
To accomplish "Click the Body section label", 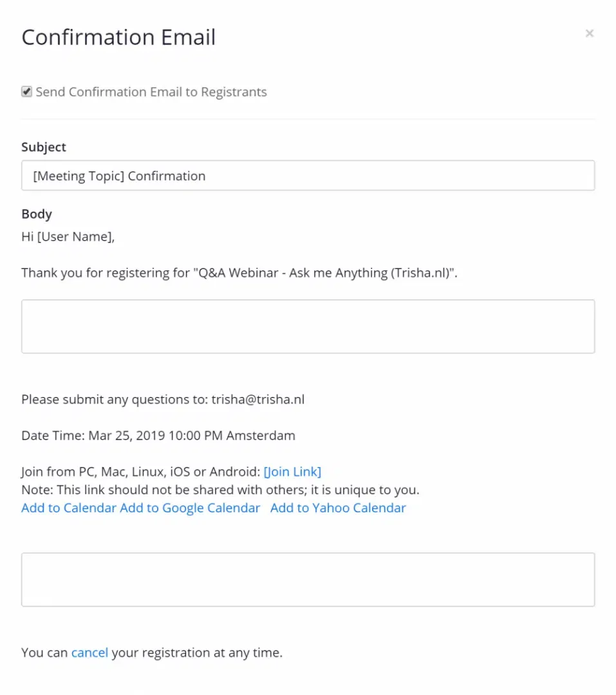I will [x=37, y=214].
